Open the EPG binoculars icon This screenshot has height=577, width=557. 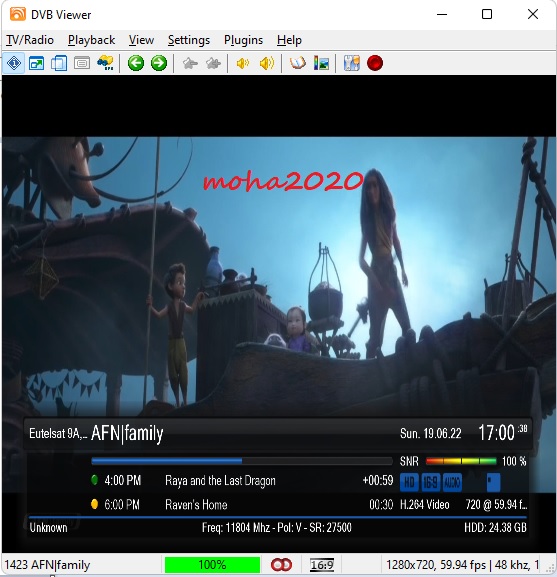(105, 63)
